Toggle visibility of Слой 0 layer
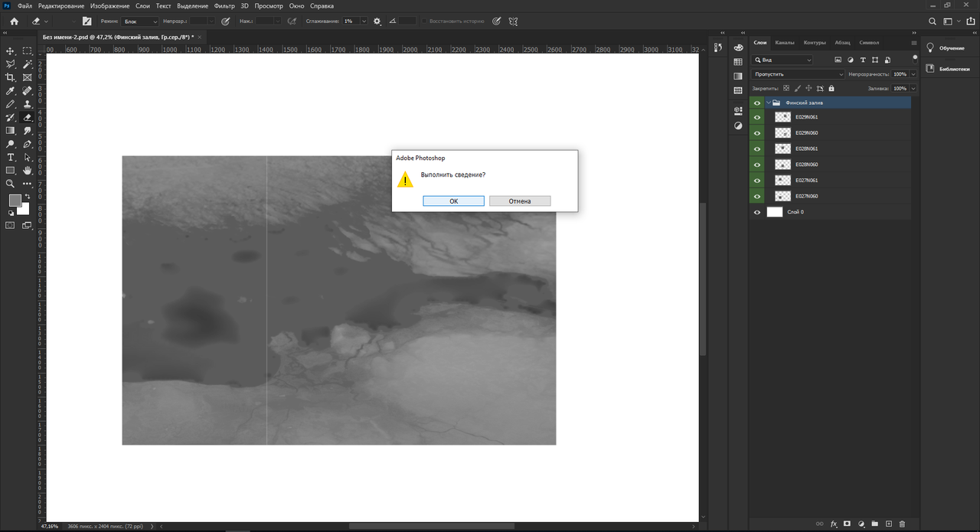This screenshot has height=532, width=980. click(x=757, y=212)
